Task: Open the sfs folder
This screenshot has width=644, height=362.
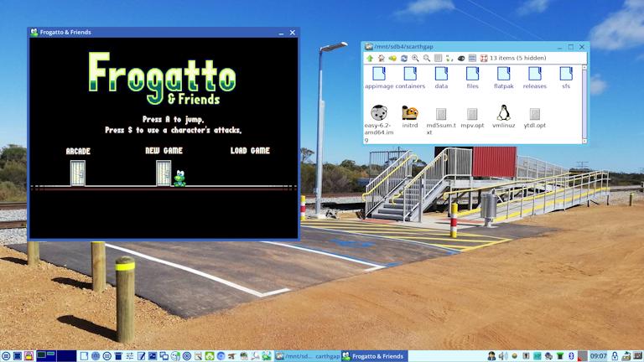Action: pyautogui.click(x=566, y=78)
